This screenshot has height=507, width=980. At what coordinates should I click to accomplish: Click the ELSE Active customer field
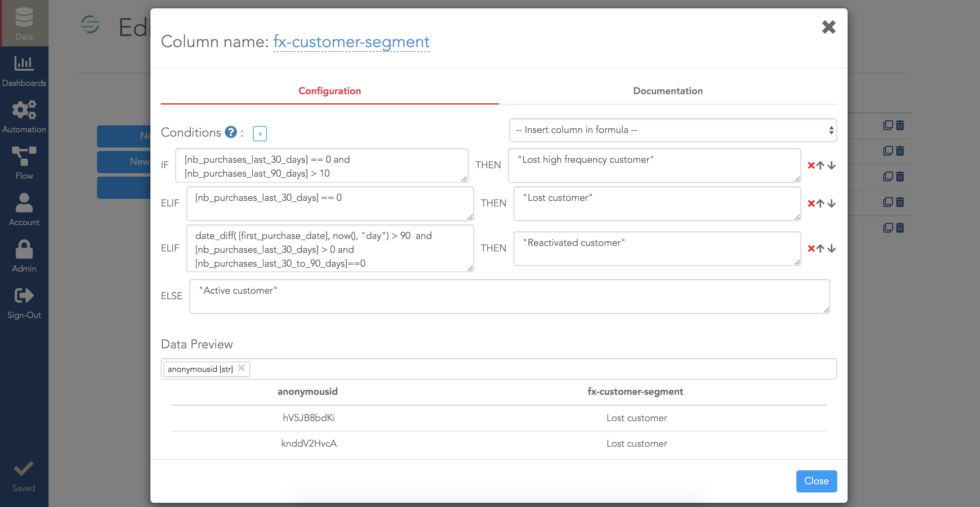[509, 296]
